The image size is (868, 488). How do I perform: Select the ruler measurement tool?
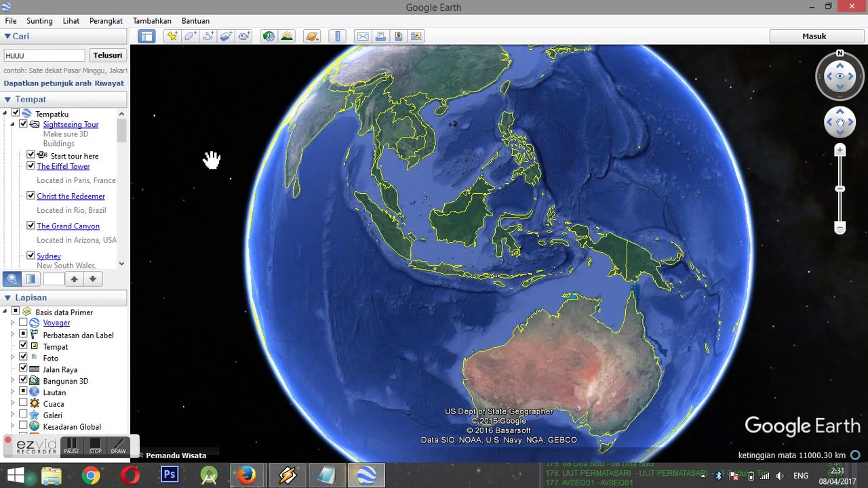click(x=337, y=37)
